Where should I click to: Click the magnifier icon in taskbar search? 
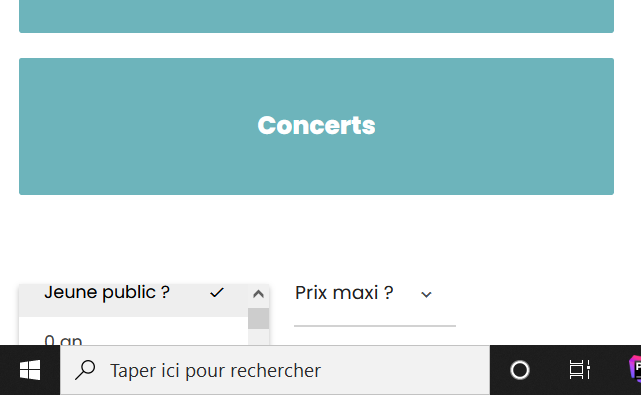pos(85,370)
